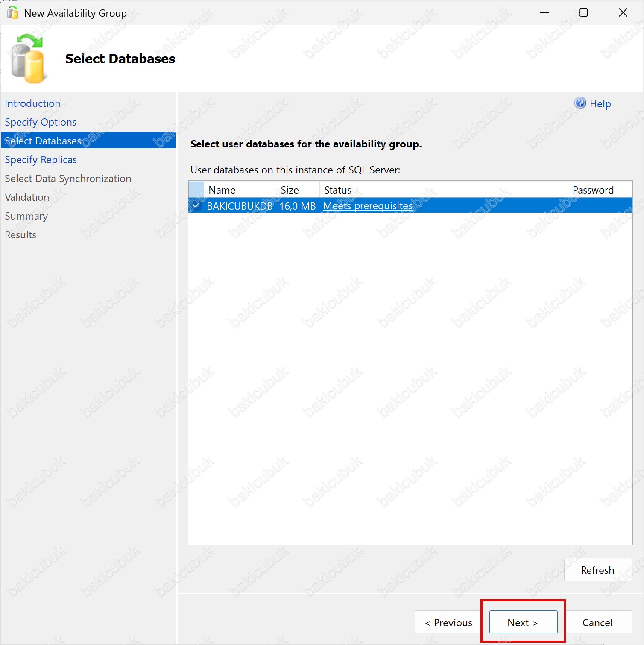Sort by the Size column header
This screenshot has width=644, height=645.
297,190
